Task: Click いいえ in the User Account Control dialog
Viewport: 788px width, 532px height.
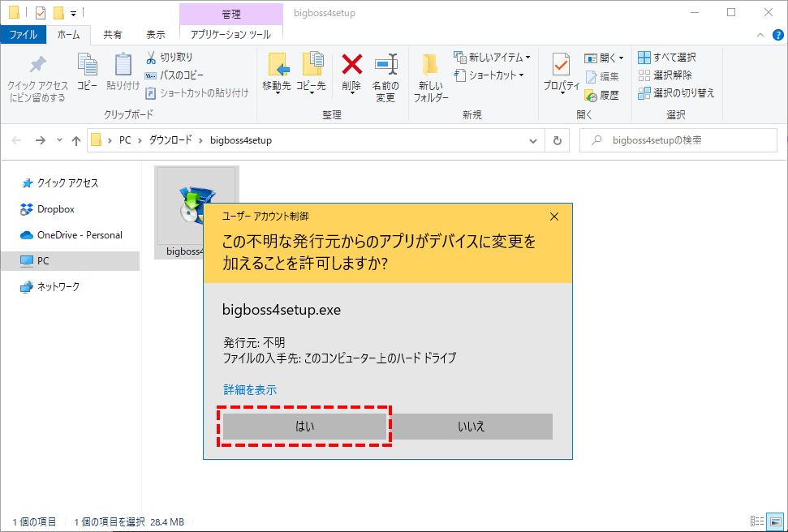Action: coord(471,427)
